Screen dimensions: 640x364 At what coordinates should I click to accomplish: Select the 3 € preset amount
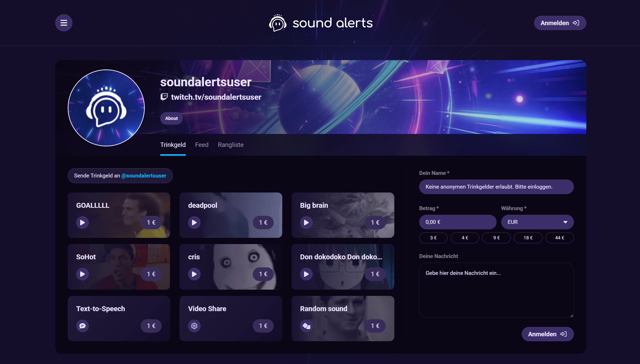(433, 238)
